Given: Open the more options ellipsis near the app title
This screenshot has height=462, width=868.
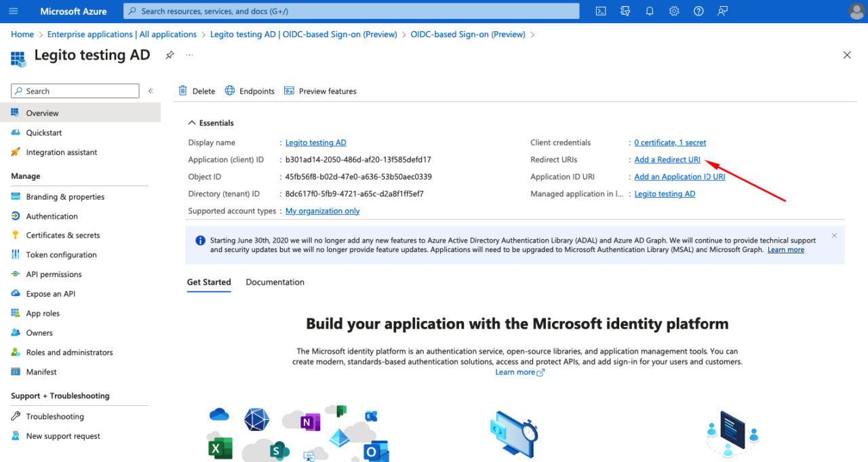Looking at the screenshot, I should click(x=189, y=55).
